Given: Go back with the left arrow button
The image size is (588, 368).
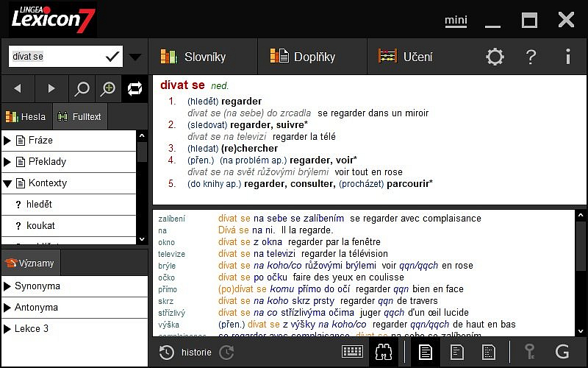Looking at the screenshot, I should tap(18, 89).
